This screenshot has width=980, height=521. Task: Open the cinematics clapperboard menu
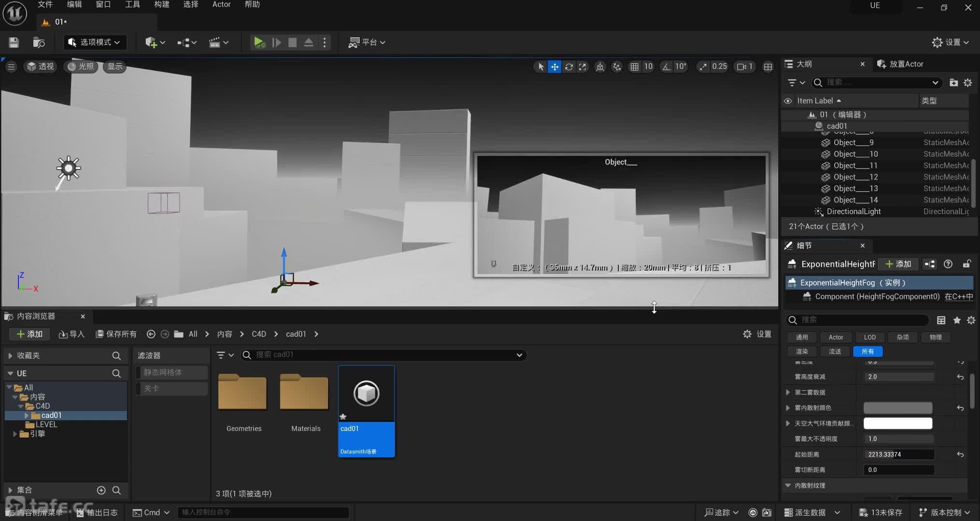pos(218,42)
